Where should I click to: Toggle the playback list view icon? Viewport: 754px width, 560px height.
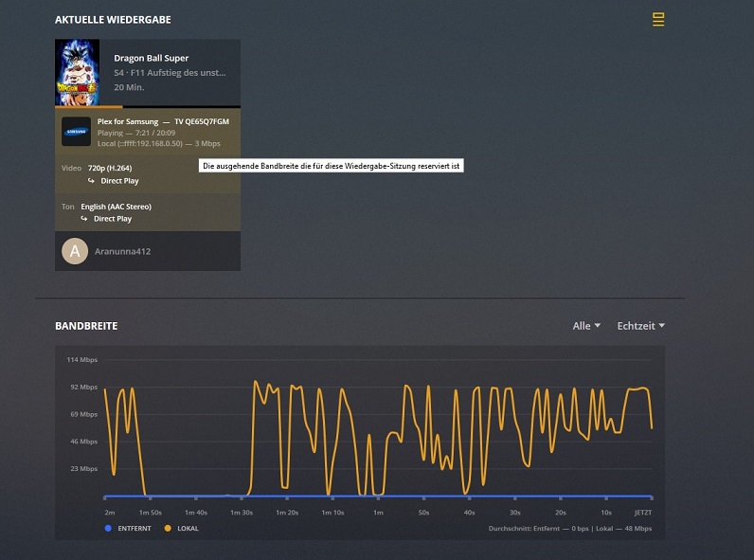658,20
